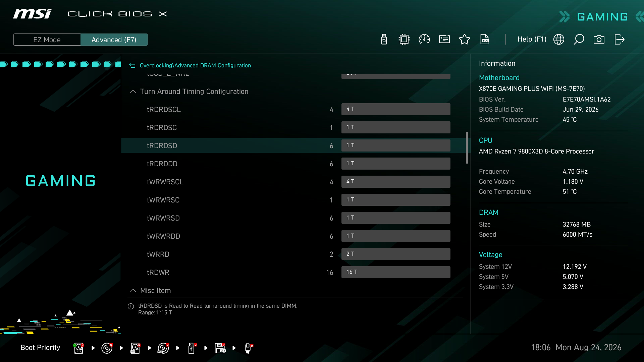644x362 pixels.
Task: Go back using the breadcrumb return arrow
Action: coord(132,66)
